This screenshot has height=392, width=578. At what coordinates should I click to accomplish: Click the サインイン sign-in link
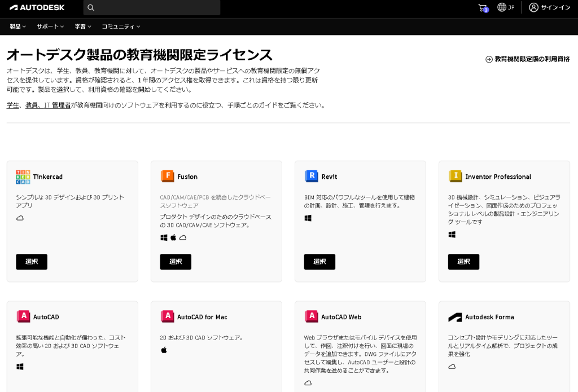click(x=550, y=8)
